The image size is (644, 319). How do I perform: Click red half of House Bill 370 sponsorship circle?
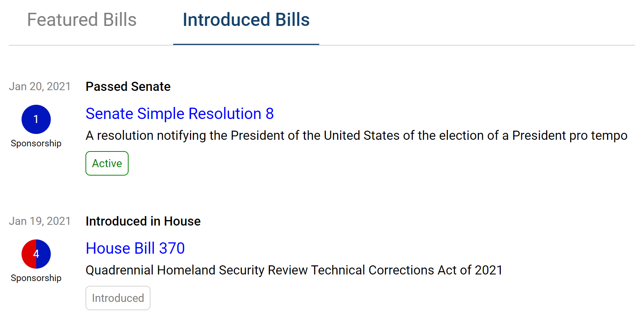(28, 254)
